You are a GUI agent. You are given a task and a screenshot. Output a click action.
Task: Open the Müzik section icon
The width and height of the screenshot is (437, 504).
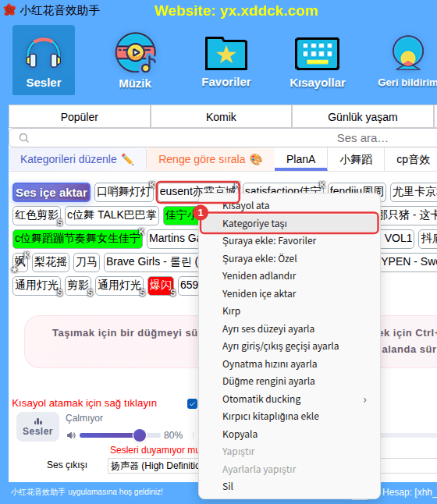pos(135,60)
